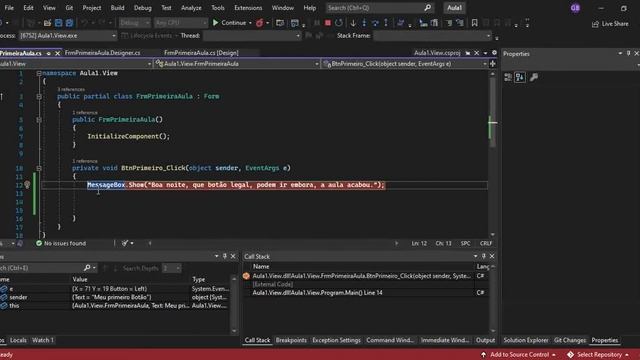
Task: Pin the FrmPrimeiraAula.cs tab
Action: click(x=49, y=53)
